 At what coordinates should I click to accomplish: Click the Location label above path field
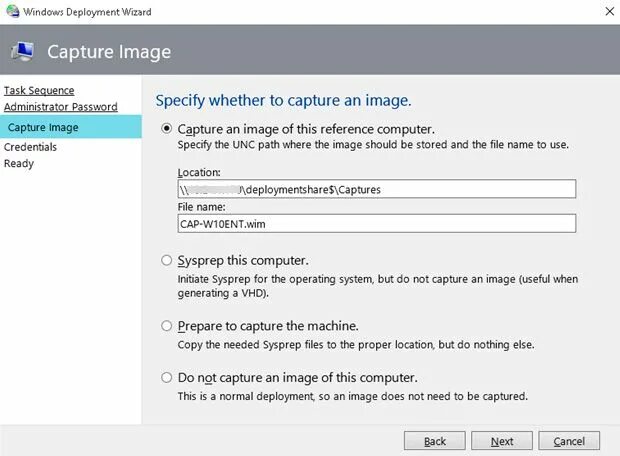pos(198,172)
